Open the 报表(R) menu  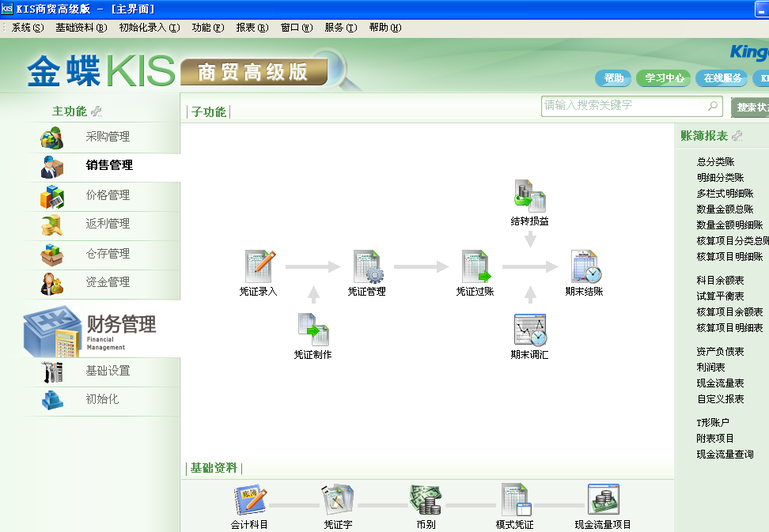tap(252, 28)
